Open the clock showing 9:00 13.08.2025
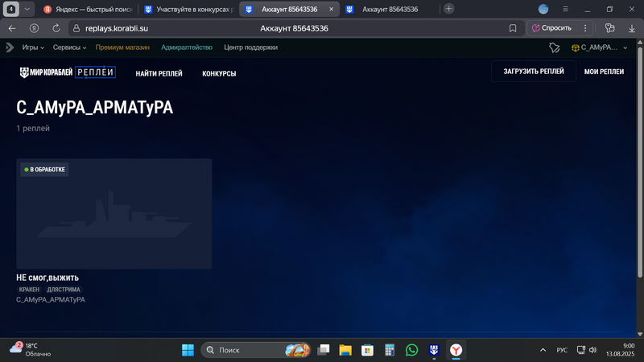This screenshot has width=644, height=362. pyautogui.click(x=620, y=350)
